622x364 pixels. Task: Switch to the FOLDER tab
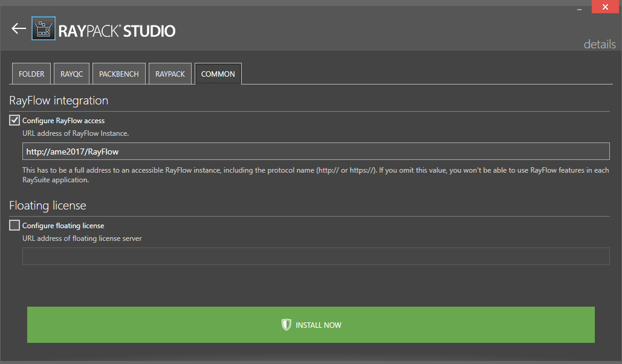[x=31, y=74]
